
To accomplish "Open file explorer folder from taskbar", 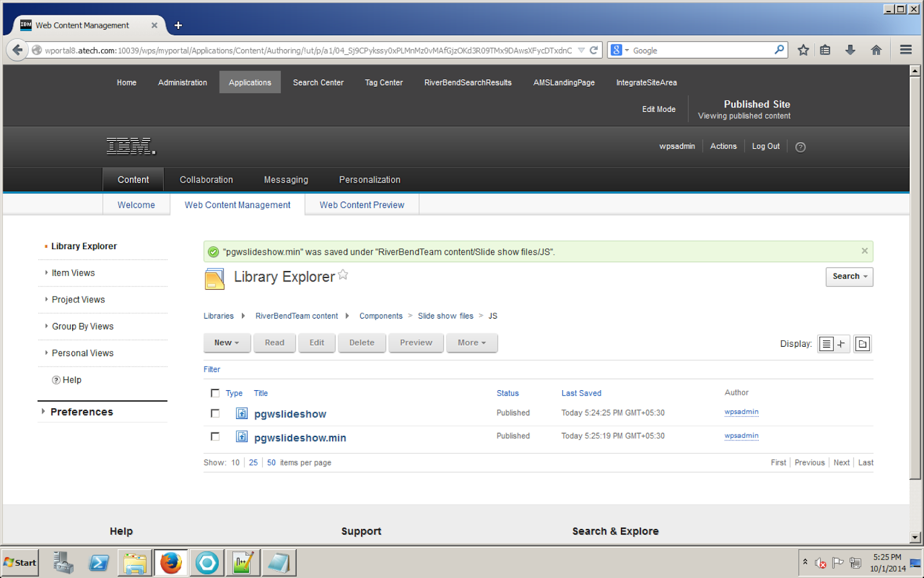I will (135, 562).
